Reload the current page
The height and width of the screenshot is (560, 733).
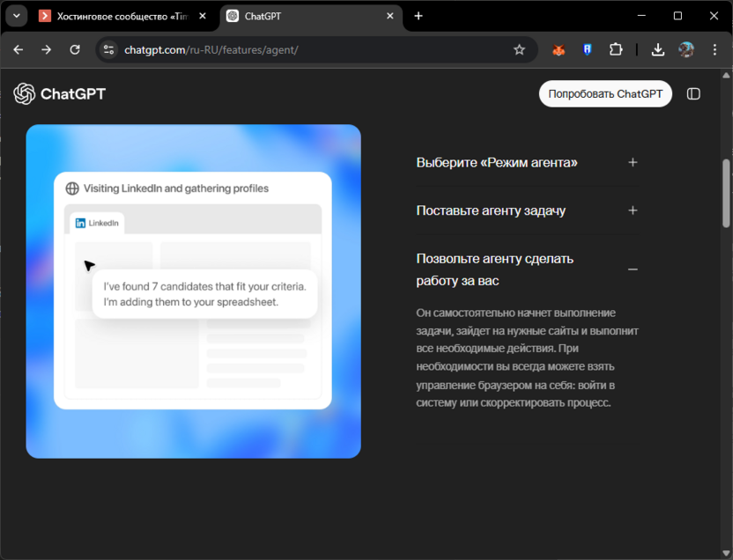(74, 50)
